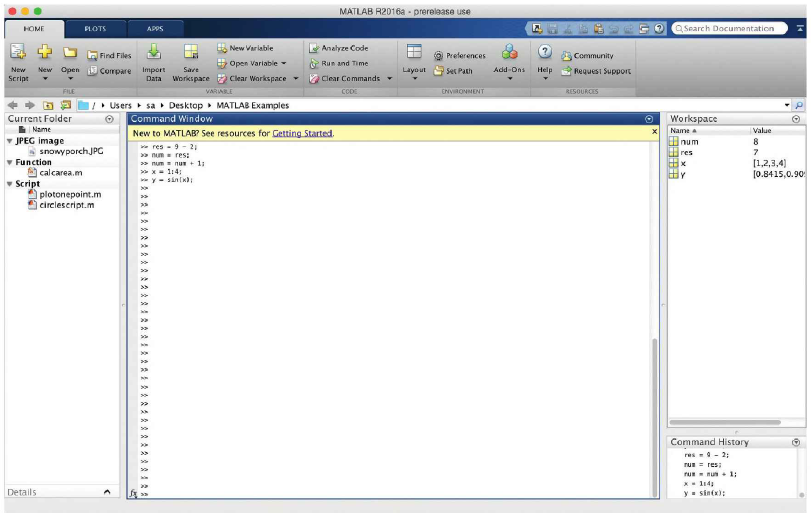Open the Command History actions menu
Viewport: 812px width, 517px height.
[796, 442]
